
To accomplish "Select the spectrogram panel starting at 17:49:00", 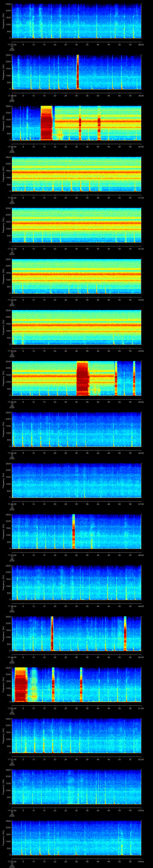I will 76,634.
